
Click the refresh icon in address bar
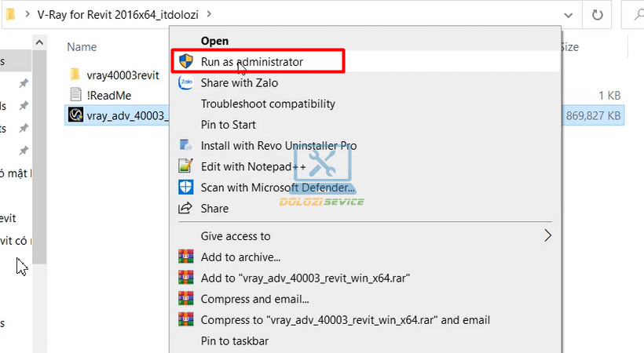[597, 14]
